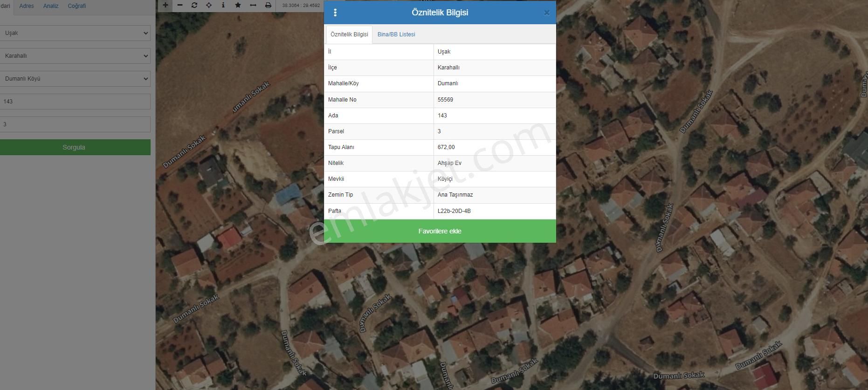
Task: Expand the Dumanlı Köyü neighborhood dropdown
Action: tap(75, 79)
